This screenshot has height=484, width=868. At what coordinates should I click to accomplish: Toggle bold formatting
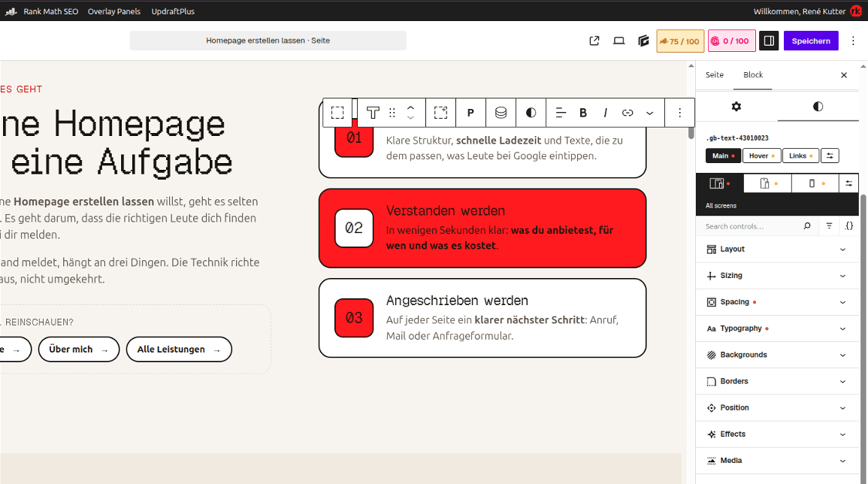click(x=583, y=113)
